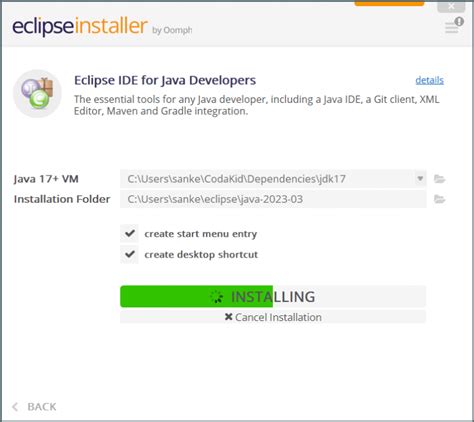Toggle create desktop shortcut checkbox
This screenshot has height=422, width=474.
(130, 254)
